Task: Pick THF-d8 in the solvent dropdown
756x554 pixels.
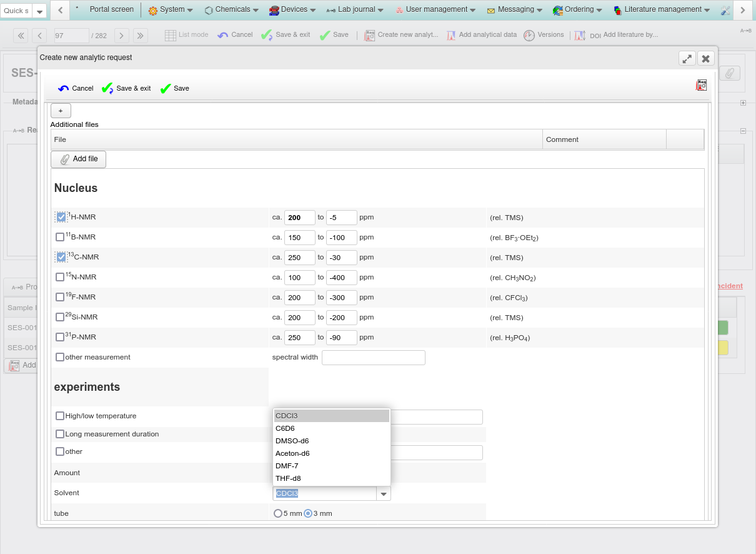Action: pos(288,478)
